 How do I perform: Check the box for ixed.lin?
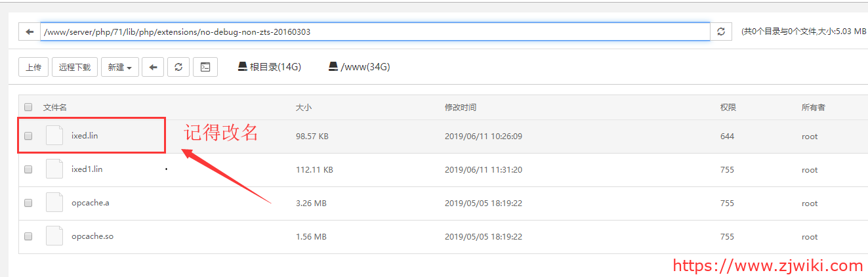[x=28, y=137]
